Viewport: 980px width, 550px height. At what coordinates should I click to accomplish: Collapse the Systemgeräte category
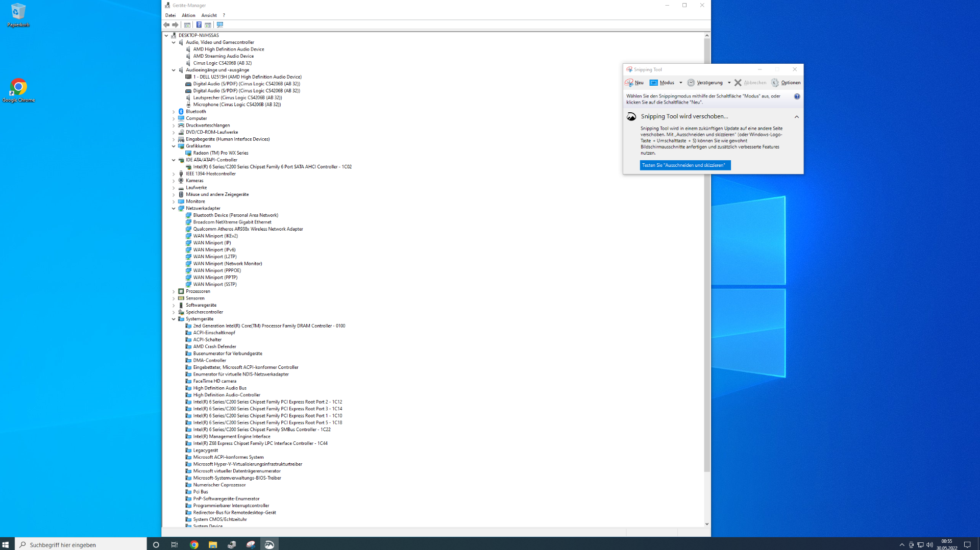(x=174, y=319)
